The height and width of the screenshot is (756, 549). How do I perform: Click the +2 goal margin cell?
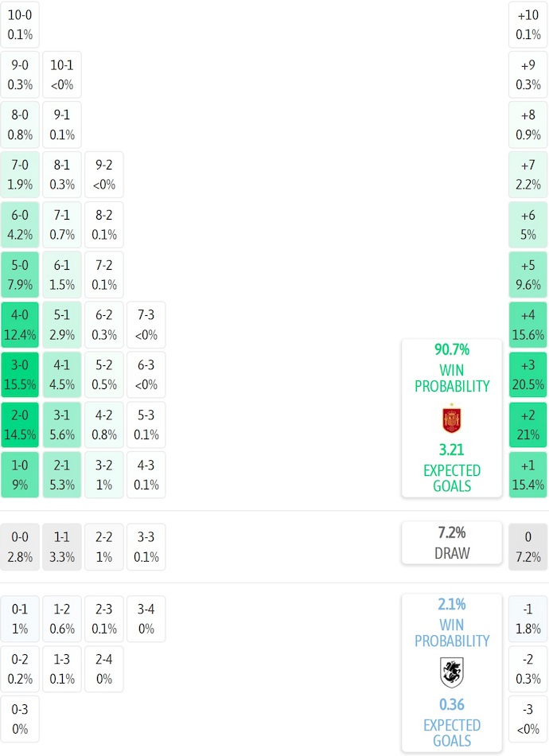(528, 425)
